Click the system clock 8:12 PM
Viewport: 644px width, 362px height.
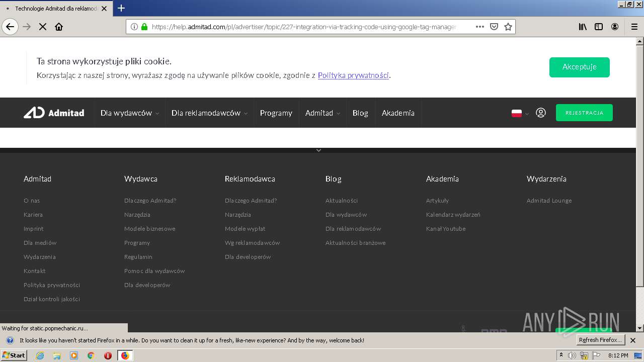click(618, 355)
